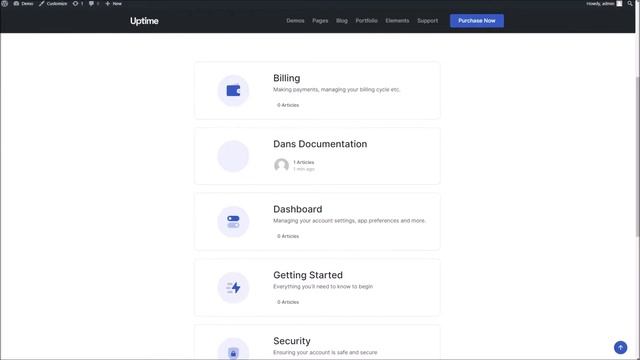Click the author avatar in Dans Documentation
Image resolution: width=640 pixels, height=360 pixels.
(x=281, y=165)
